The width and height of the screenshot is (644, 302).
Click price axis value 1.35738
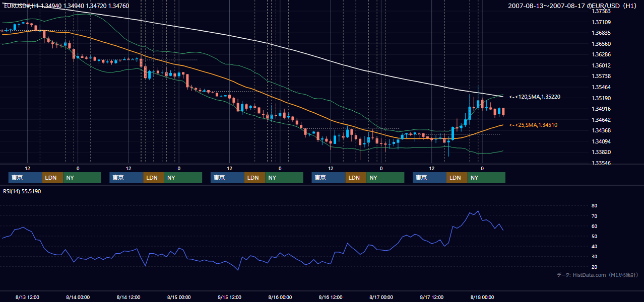[x=601, y=76]
